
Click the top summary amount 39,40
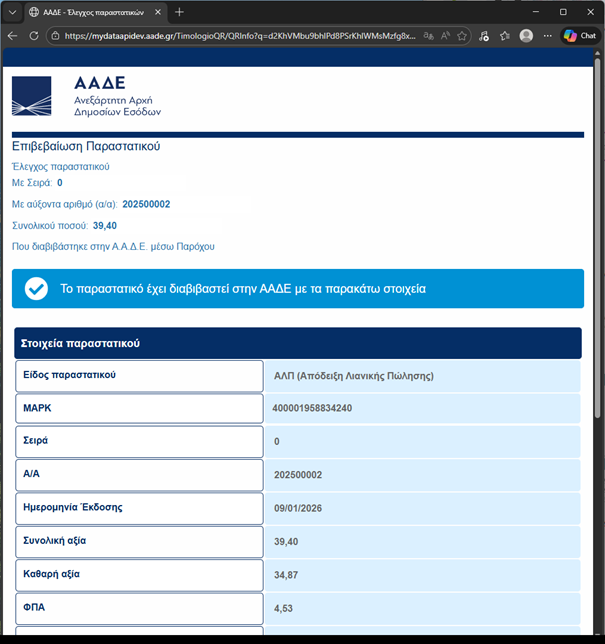pyautogui.click(x=105, y=226)
